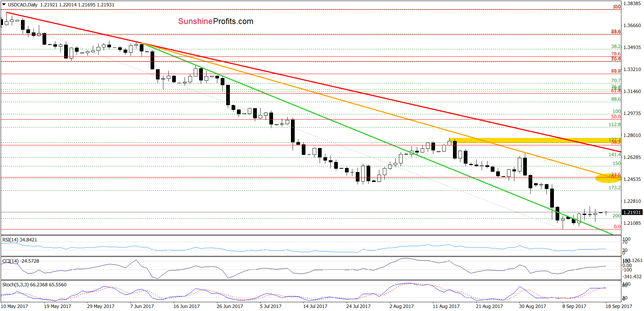Click the red 50.0 Fibonacci level label
The height and width of the screenshot is (311, 644).
click(616, 117)
